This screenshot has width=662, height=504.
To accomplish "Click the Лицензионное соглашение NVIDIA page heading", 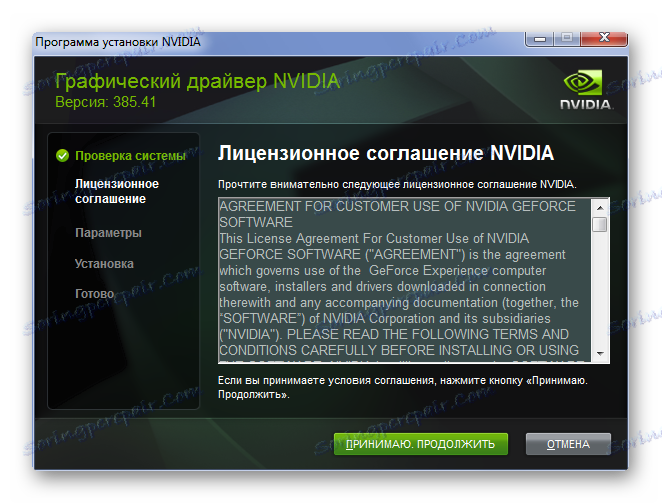I will [x=385, y=153].
